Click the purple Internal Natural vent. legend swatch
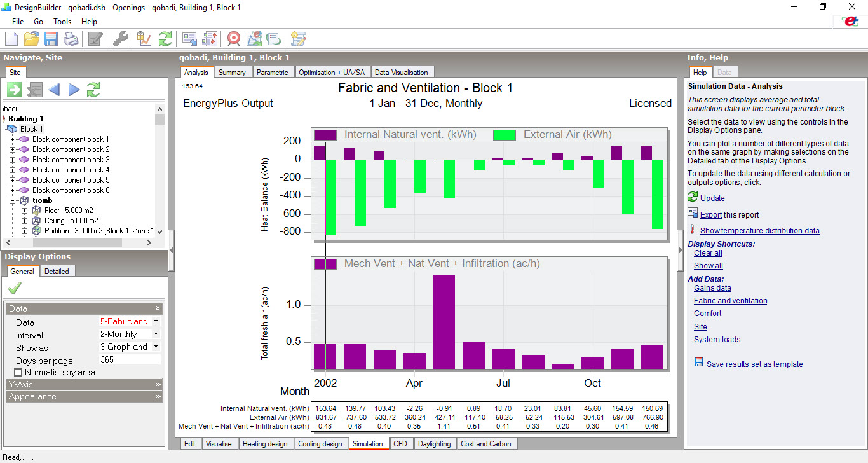This screenshot has height=463, width=868. (325, 135)
